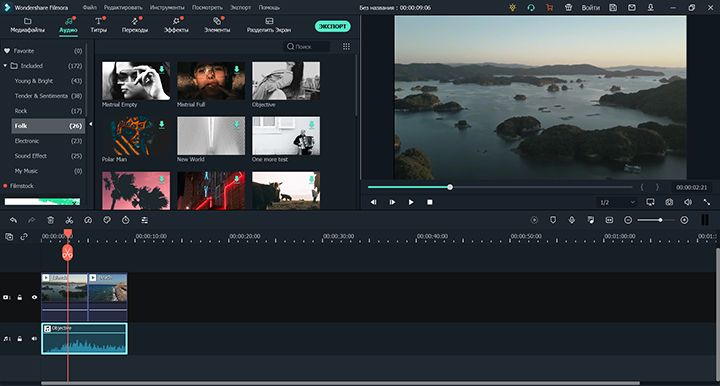Click zoom in plus on timeline

click(684, 220)
